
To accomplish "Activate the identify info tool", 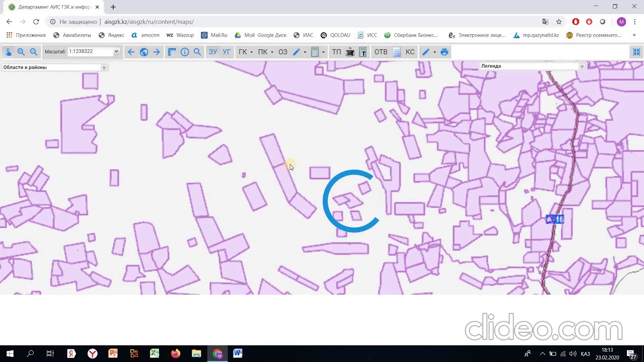I will pyautogui.click(x=185, y=52).
